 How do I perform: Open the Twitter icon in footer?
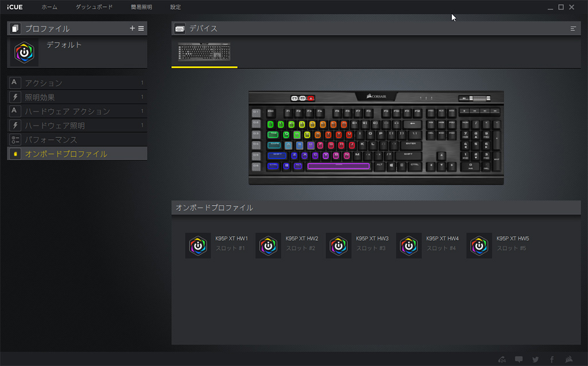(x=536, y=359)
